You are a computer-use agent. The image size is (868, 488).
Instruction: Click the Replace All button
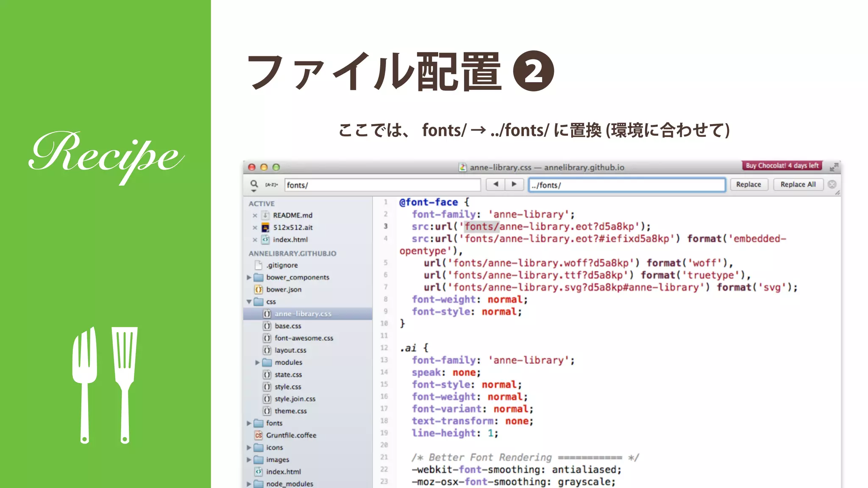pyautogui.click(x=798, y=184)
